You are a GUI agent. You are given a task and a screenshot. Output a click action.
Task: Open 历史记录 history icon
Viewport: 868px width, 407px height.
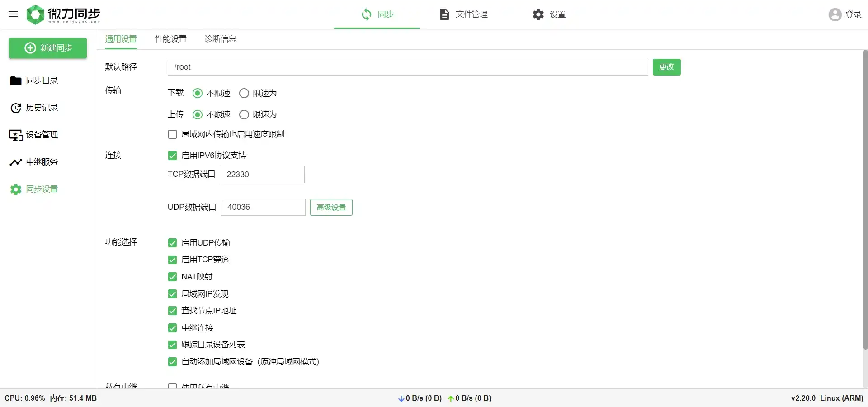16,108
